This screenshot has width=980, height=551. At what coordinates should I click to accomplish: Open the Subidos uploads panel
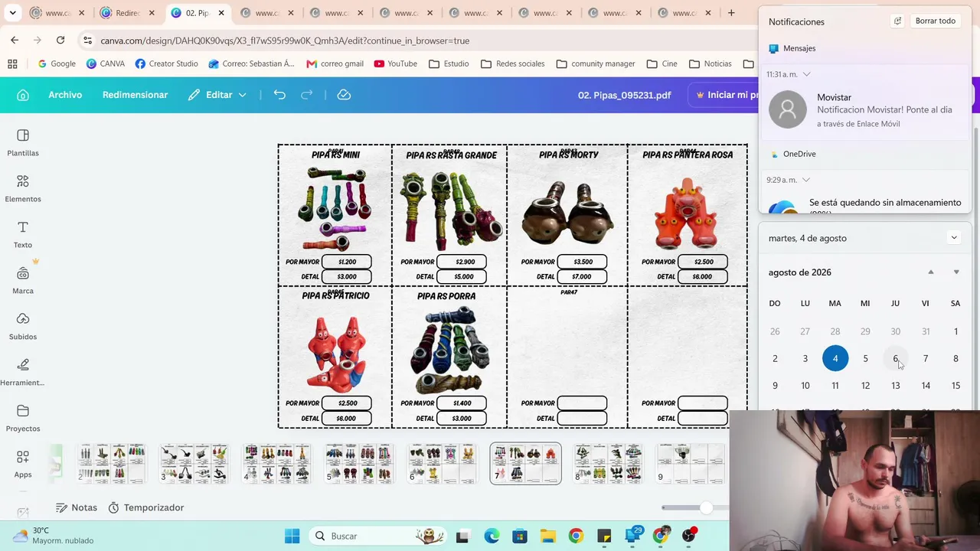coord(23,326)
